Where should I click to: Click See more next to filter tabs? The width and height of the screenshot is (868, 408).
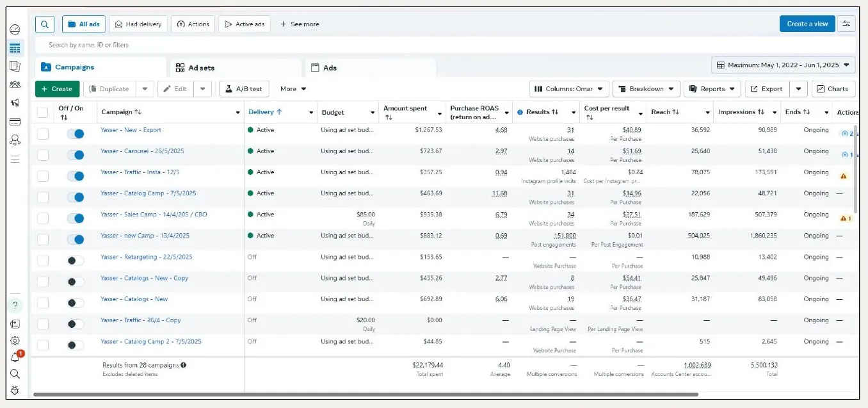[x=300, y=24]
